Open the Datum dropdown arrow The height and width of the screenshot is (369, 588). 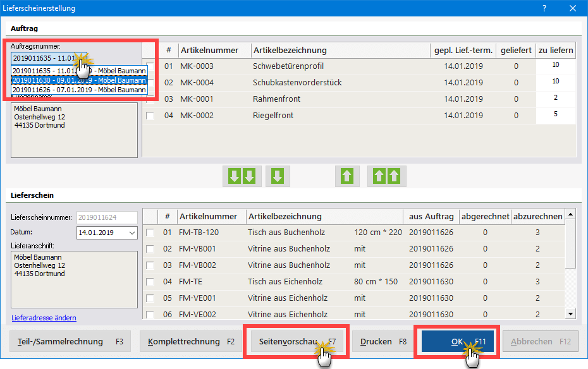click(x=132, y=233)
